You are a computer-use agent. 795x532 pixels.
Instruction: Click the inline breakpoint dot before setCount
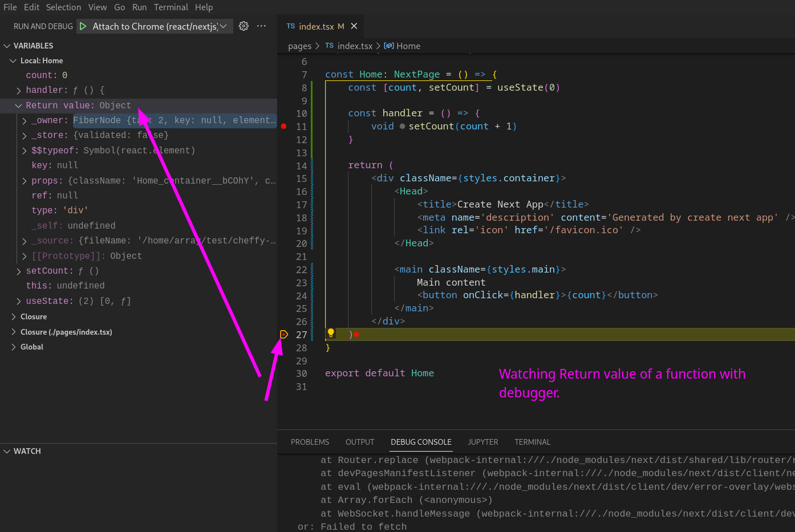pyautogui.click(x=403, y=127)
